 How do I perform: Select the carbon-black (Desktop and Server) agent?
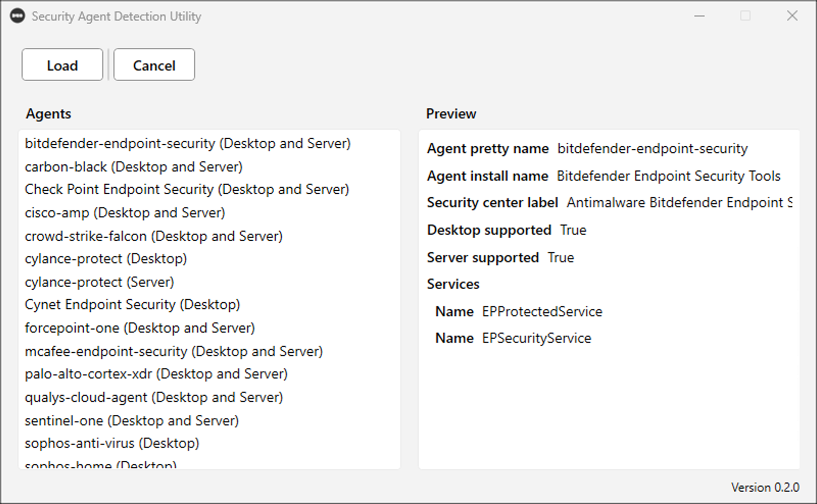point(134,167)
